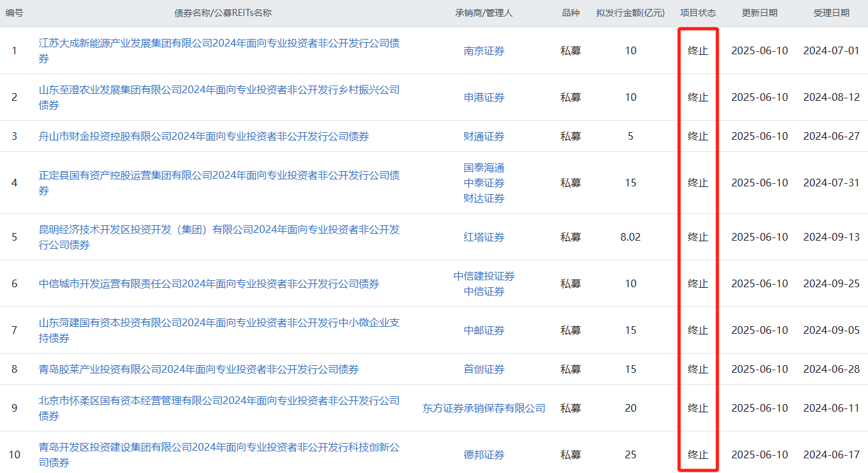Screen dimensions: 868x473
Task: Open the 舟山市财金投资控股 bond link
Action: [204, 136]
